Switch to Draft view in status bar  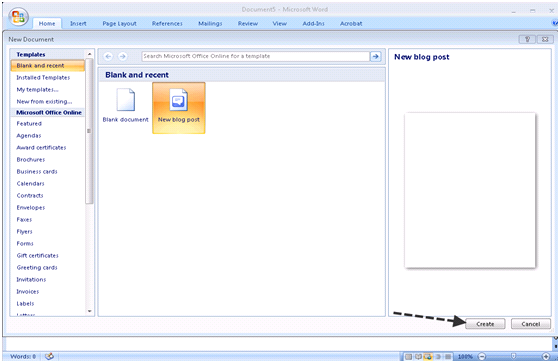448,357
